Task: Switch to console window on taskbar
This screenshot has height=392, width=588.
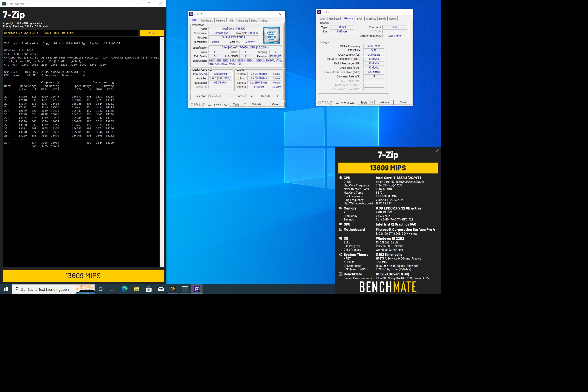Action: [x=185, y=289]
